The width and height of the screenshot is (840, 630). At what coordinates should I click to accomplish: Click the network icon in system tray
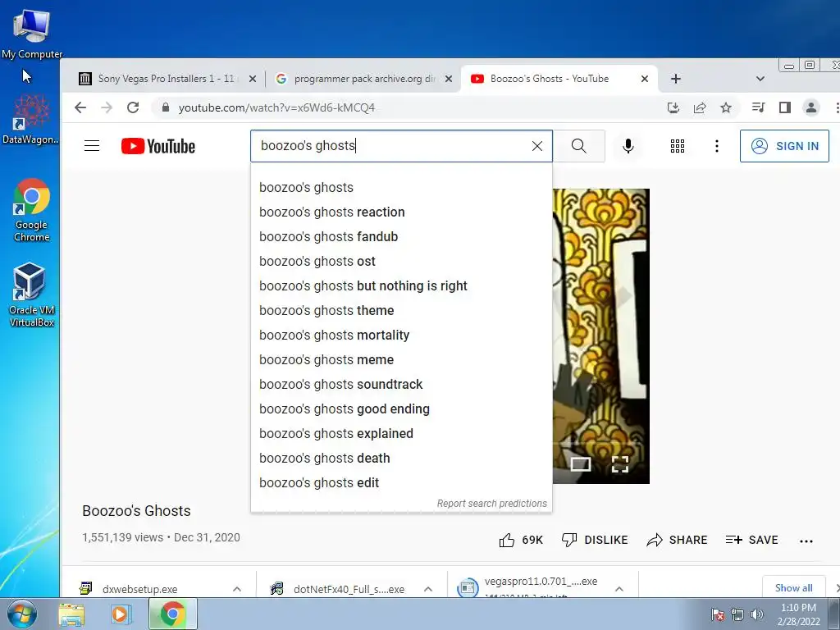pyautogui.click(x=737, y=615)
